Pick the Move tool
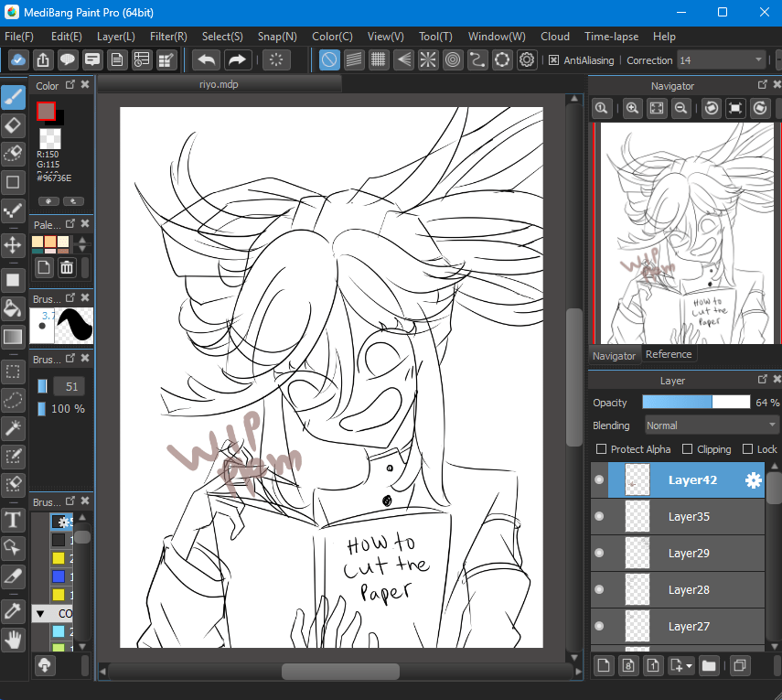The height and width of the screenshot is (700, 782). pos(13,244)
